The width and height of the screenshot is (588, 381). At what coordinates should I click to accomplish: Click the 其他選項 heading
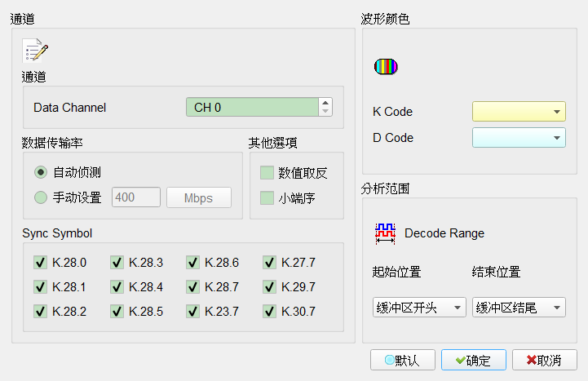pyautogui.click(x=272, y=143)
